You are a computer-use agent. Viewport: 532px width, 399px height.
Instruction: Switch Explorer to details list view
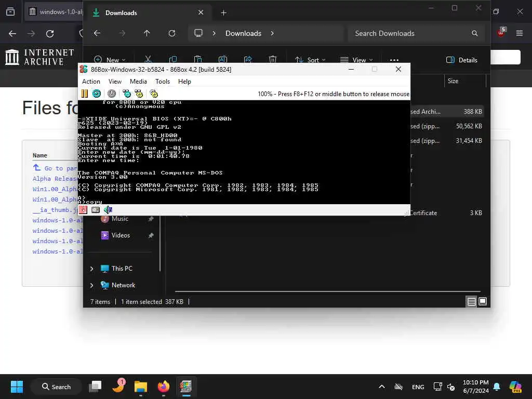(x=471, y=301)
